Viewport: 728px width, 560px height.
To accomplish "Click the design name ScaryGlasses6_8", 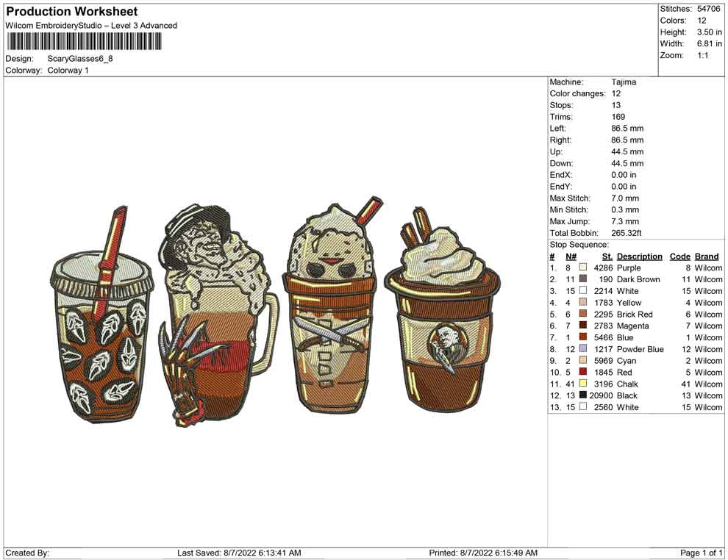I will [80, 59].
